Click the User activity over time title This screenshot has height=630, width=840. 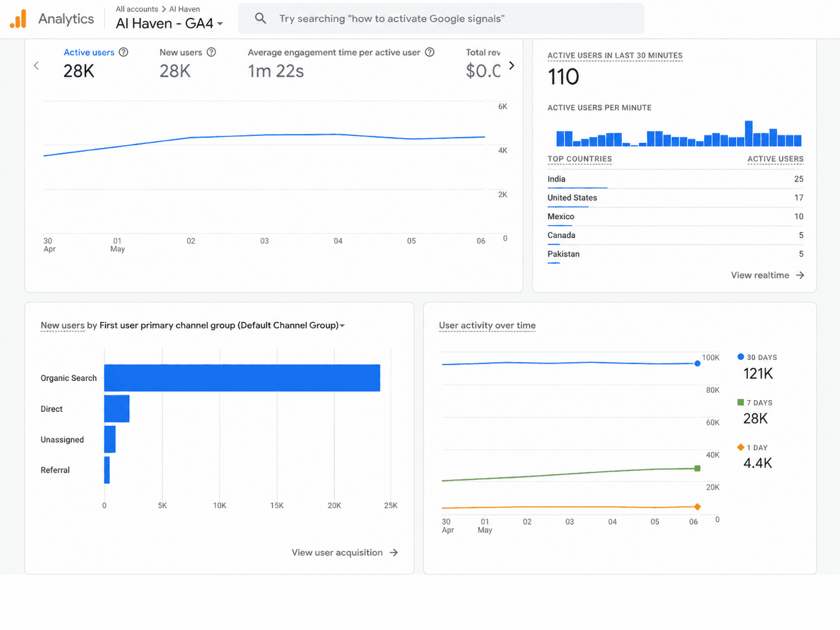click(x=487, y=325)
